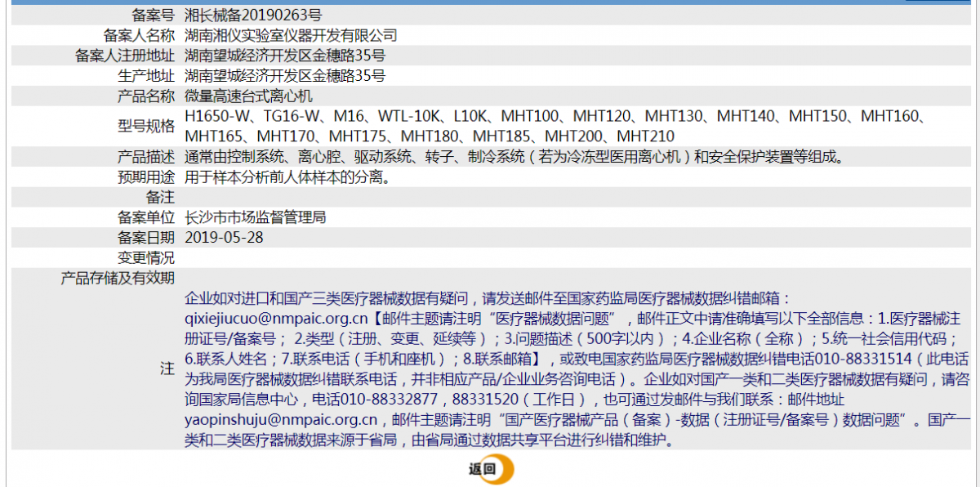
Task: Click the description text starting 通常由控制系统
Action: [x=514, y=157]
